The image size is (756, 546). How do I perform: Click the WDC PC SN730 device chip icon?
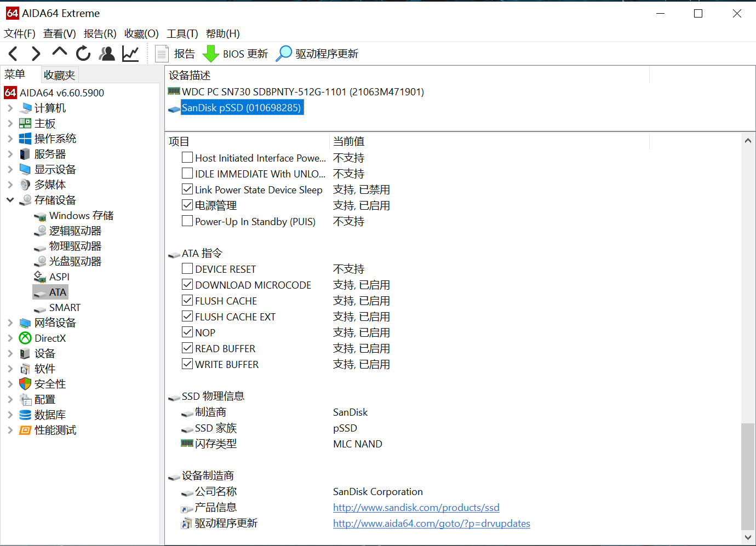pyautogui.click(x=174, y=91)
